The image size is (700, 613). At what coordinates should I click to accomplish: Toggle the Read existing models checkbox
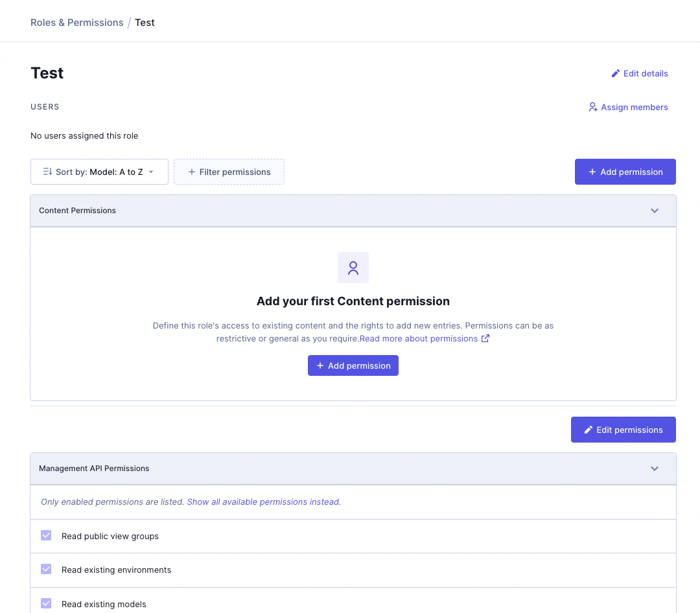[x=46, y=603]
